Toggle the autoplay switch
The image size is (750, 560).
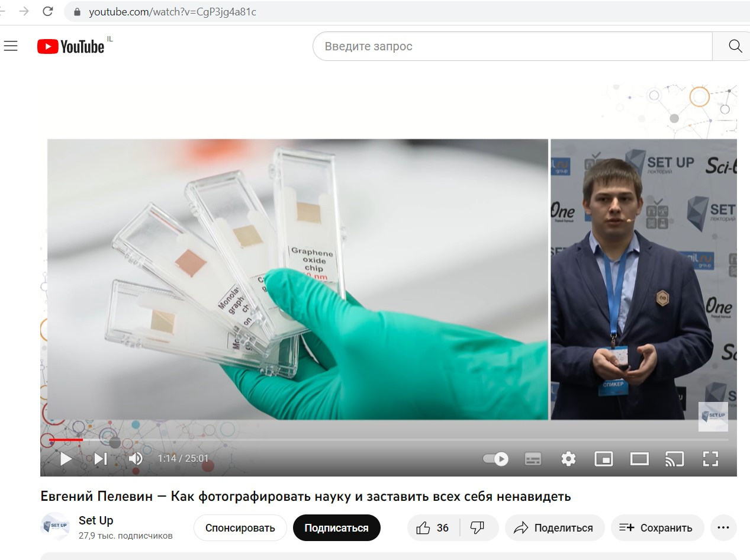[495, 459]
